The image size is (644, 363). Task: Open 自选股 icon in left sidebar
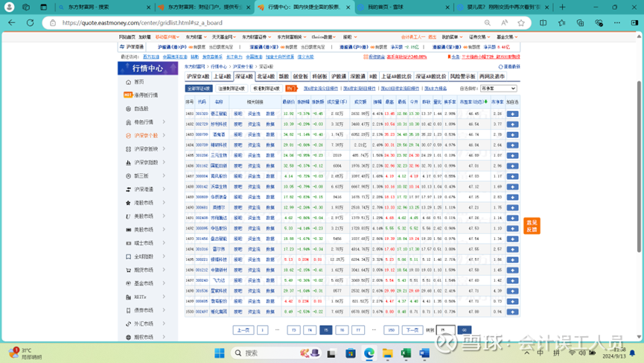click(x=128, y=109)
